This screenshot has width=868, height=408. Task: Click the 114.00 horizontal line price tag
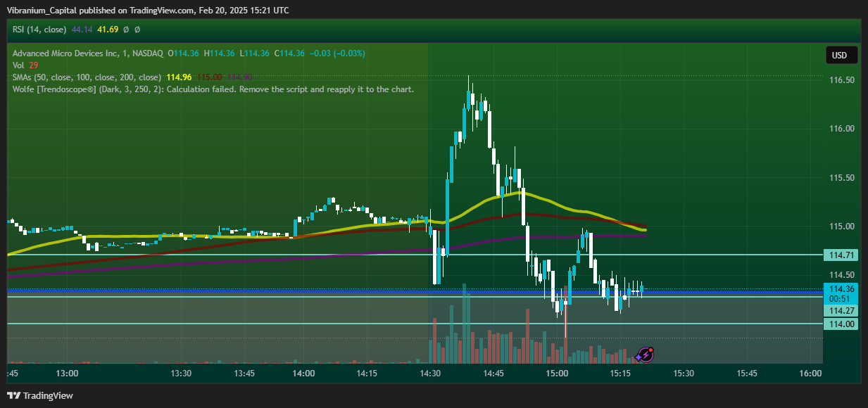pos(842,324)
